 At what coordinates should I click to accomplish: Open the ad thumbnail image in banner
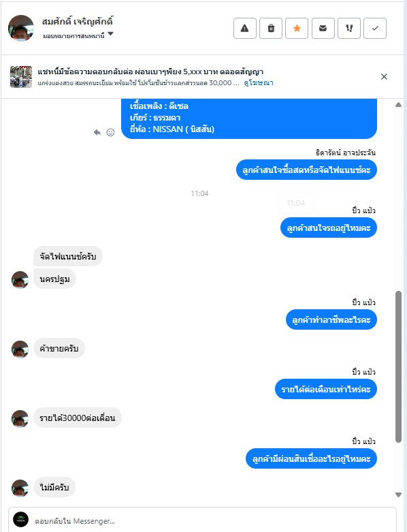pos(21,77)
